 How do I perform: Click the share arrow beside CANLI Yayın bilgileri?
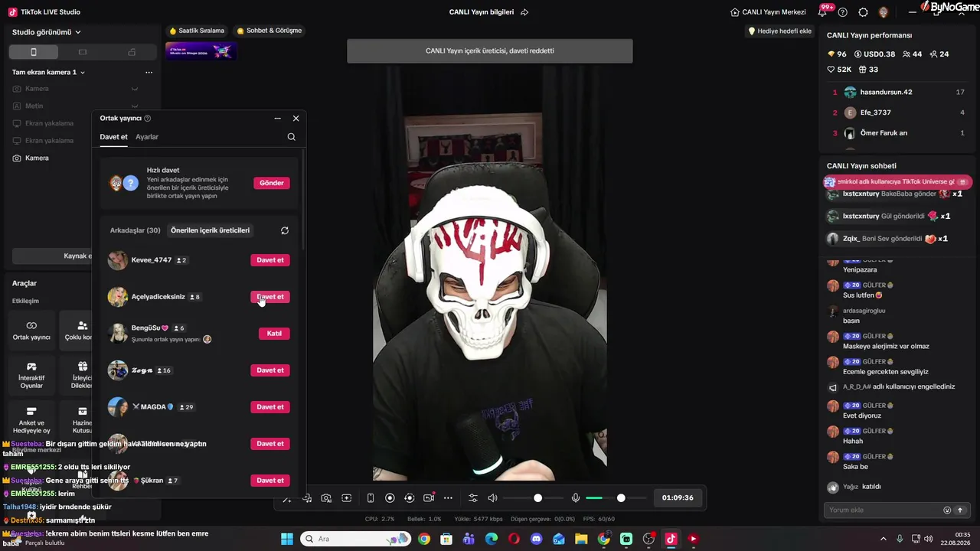pyautogui.click(x=524, y=12)
